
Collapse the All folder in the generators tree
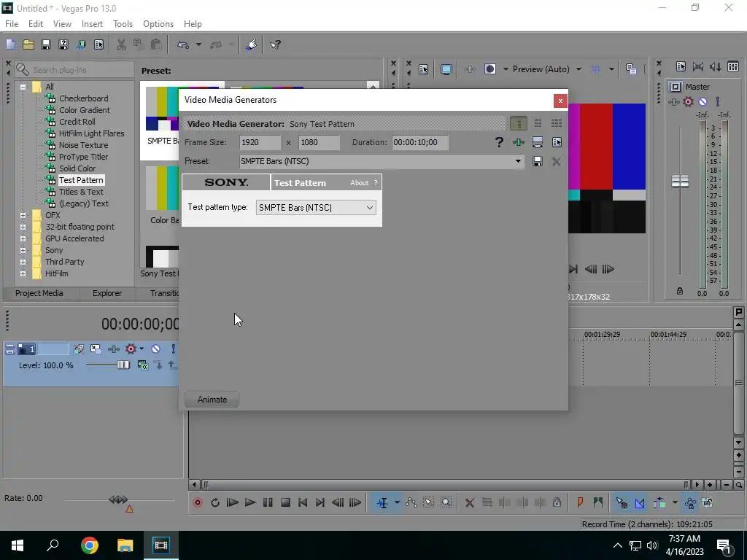coord(23,87)
